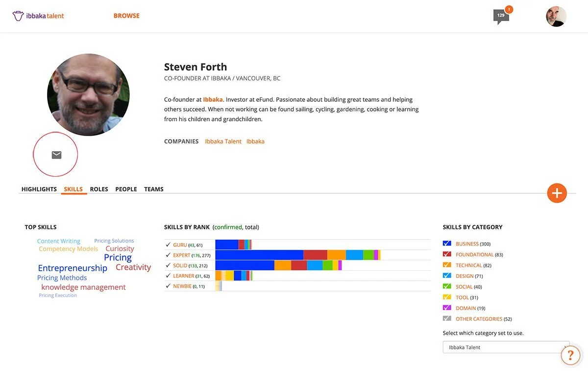Click the NEWBIE rank label

pos(182,286)
